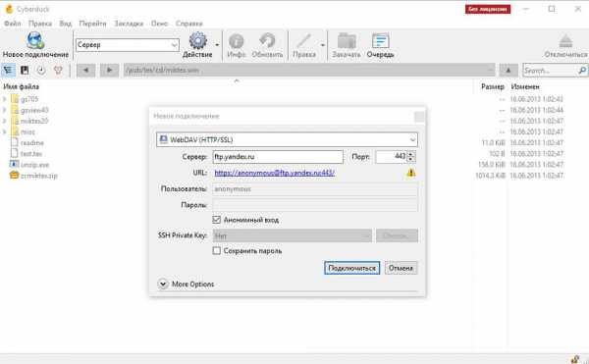Viewport: 589px width, 364px height.
Task: Expand the gs705 folder
Action: [x=5, y=99]
